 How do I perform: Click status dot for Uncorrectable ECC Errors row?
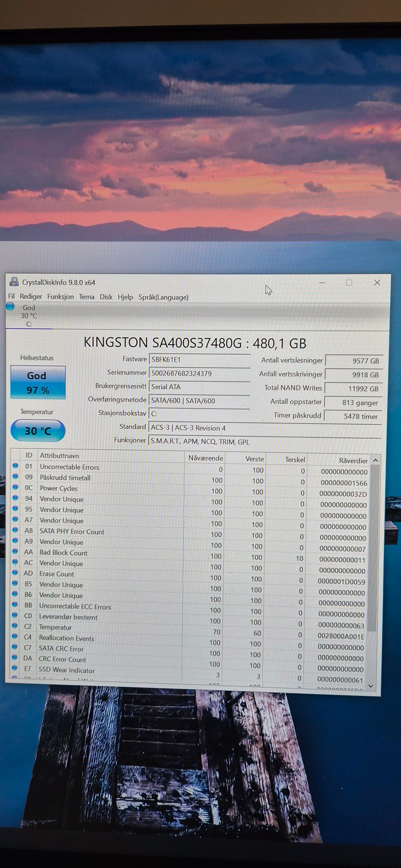(15, 604)
